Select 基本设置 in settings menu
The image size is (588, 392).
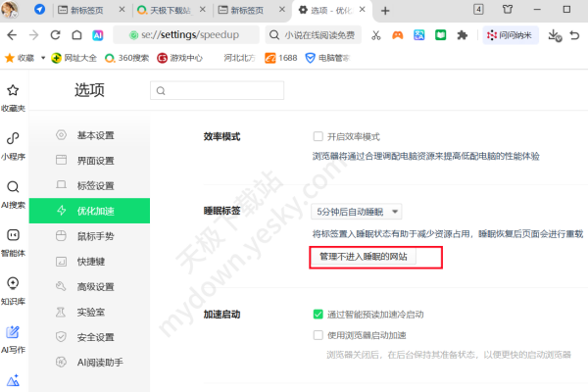[95, 135]
